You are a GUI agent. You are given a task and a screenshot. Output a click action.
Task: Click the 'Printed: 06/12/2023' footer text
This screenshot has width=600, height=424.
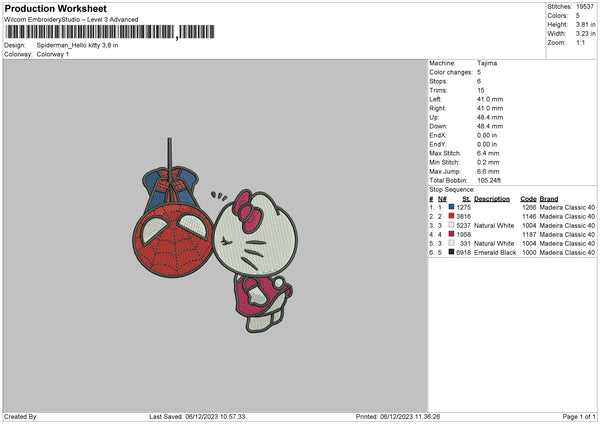point(398,416)
